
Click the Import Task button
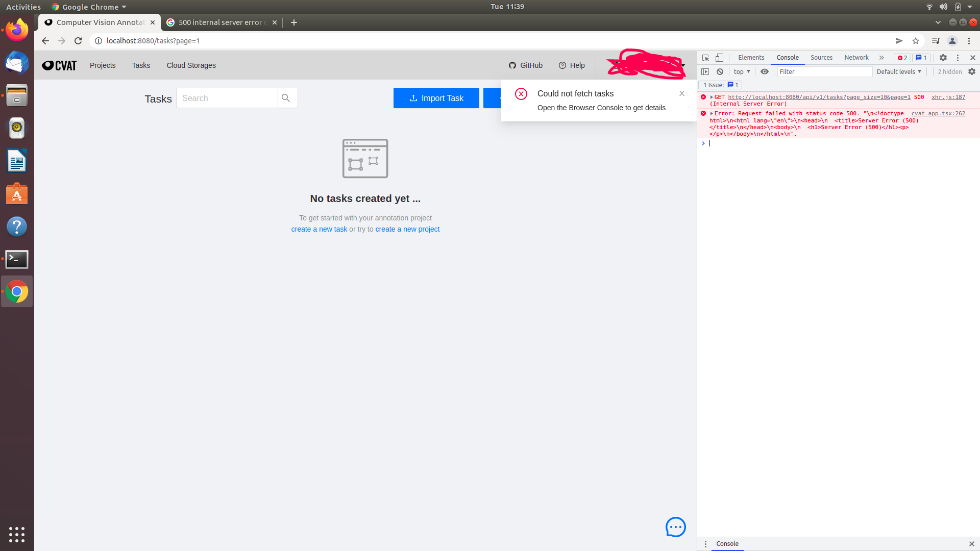point(436,98)
